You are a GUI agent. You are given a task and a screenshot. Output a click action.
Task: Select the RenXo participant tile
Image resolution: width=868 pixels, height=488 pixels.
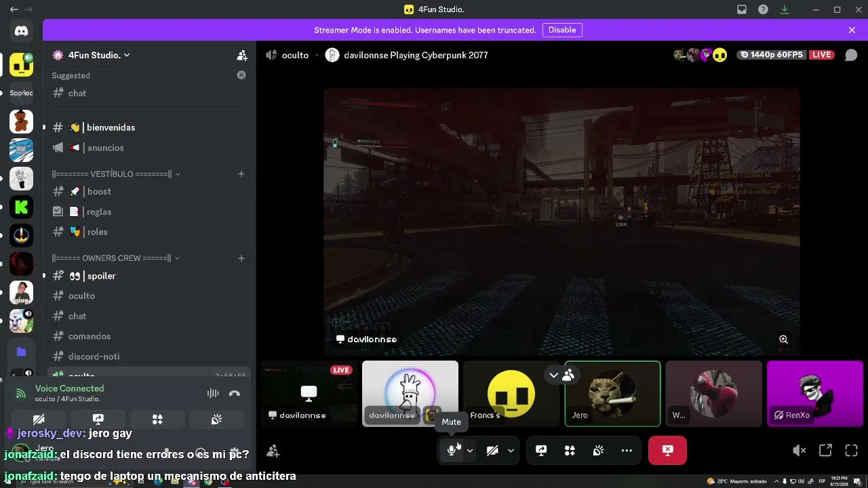pyautogui.click(x=814, y=394)
